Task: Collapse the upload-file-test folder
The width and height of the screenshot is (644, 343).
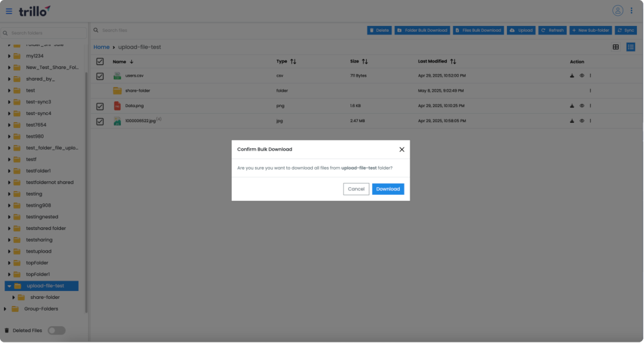Action: 9,286
